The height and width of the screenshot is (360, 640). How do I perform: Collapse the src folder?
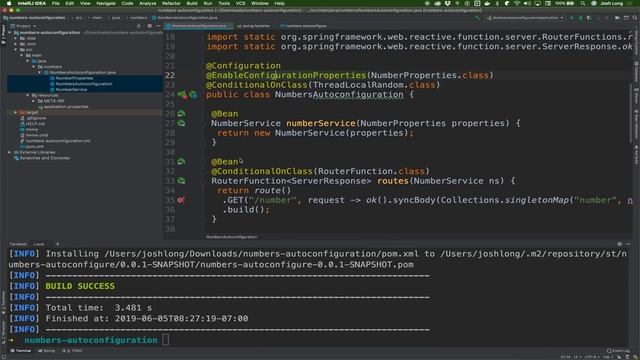(x=16, y=50)
